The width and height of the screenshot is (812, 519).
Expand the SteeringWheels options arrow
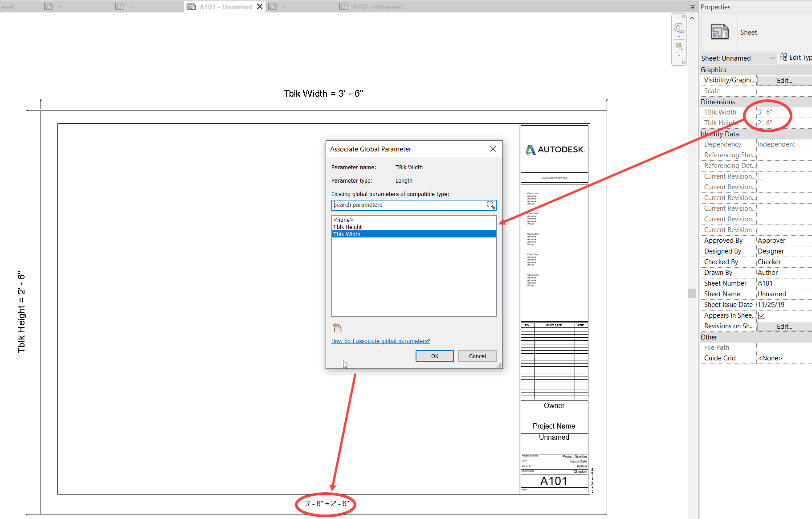pos(679,37)
